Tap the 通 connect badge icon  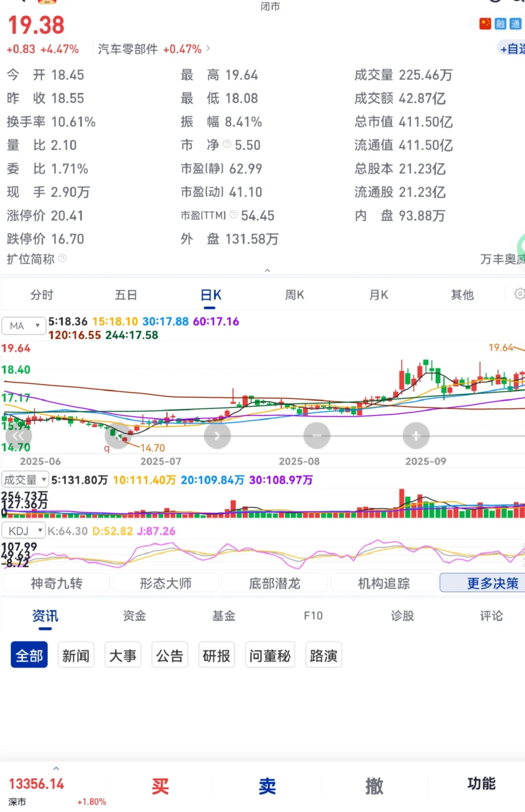(515, 24)
